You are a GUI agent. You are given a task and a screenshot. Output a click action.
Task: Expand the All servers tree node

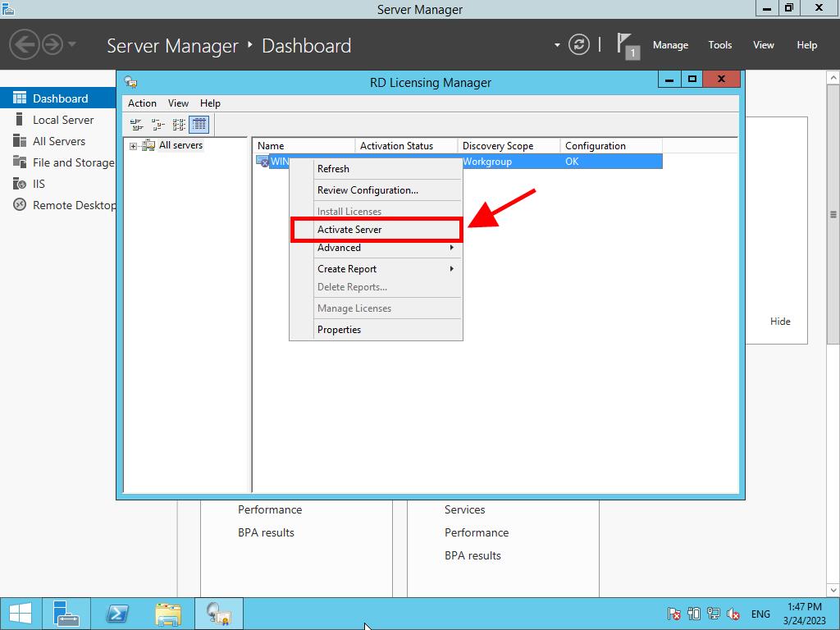tap(133, 146)
